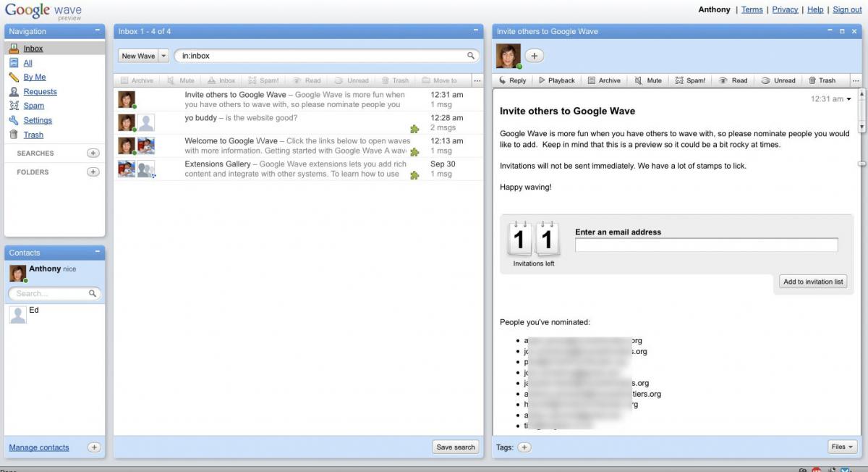This screenshot has height=472, width=868.
Task: Click the Manage contacts link
Action: tap(39, 447)
